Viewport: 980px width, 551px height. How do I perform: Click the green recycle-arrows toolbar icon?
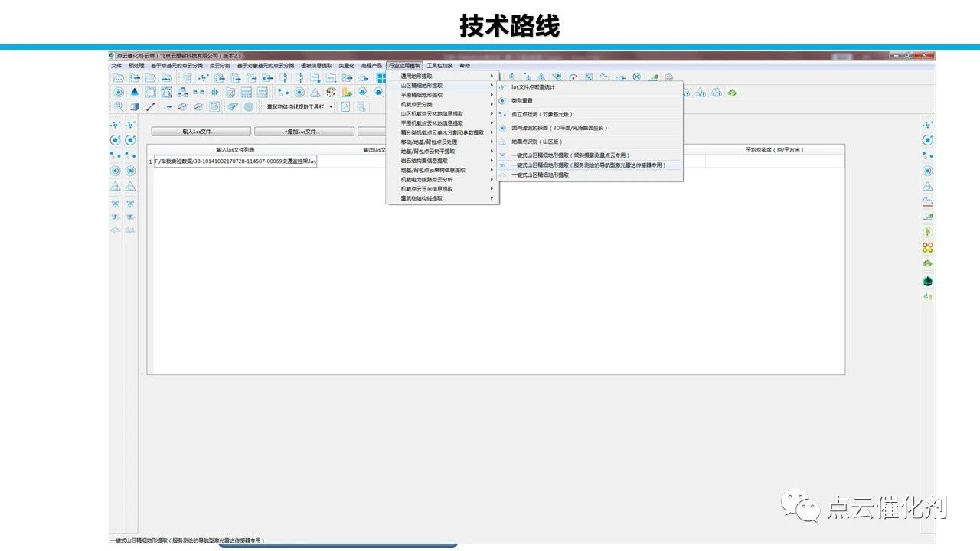coord(732,93)
